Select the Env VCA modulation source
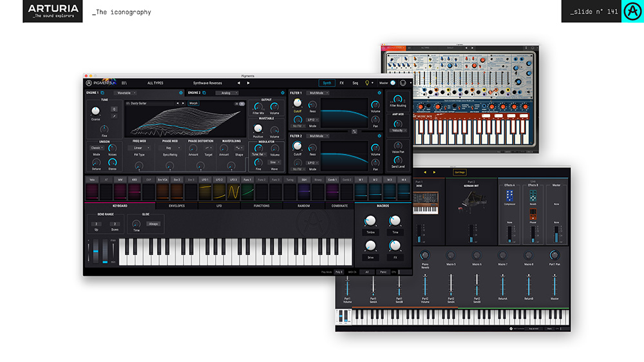Screen dimensions: 644x362 pyautogui.click(x=163, y=180)
